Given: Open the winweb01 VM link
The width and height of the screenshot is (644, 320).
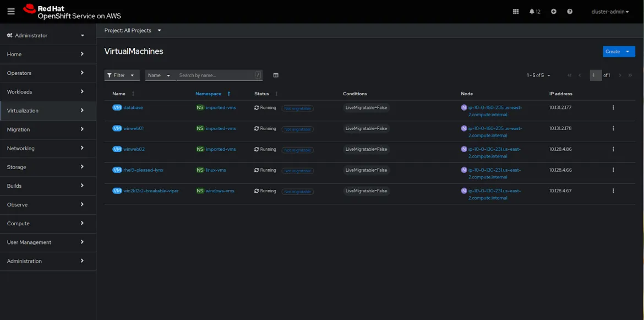Looking at the screenshot, I should [x=134, y=128].
